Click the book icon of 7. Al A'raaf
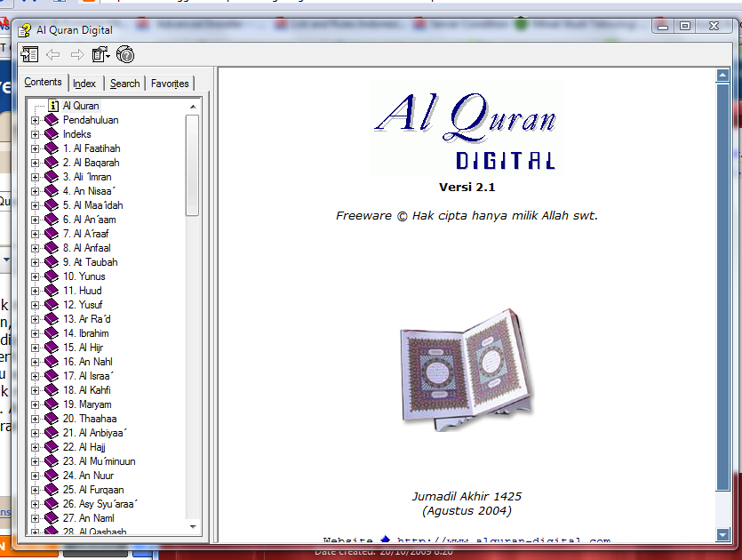This screenshot has height=560, width=742. [52, 234]
